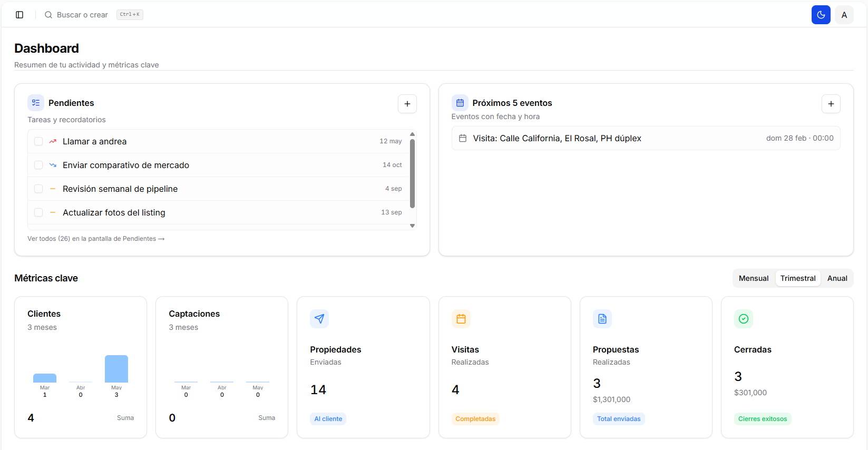Screen dimensions: 868x450
Task: Click the Propiedades paper plane icon
Action: tap(319, 319)
